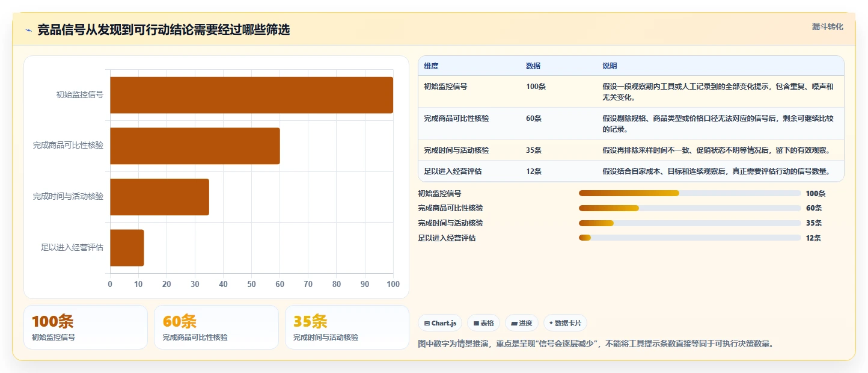Open the 35条 完成时间与活动核验 stat card
The width and height of the screenshot is (868, 373).
click(x=347, y=327)
